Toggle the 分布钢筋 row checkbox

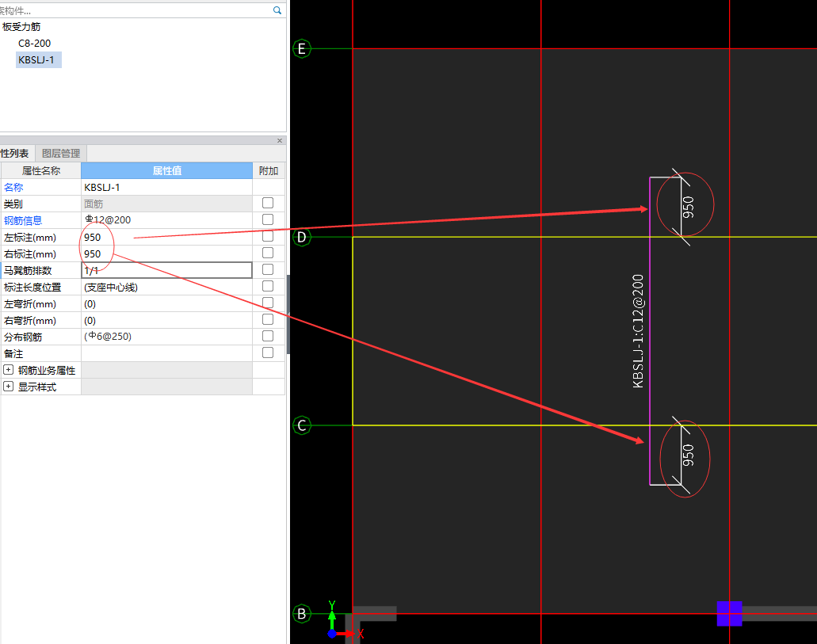pos(268,337)
